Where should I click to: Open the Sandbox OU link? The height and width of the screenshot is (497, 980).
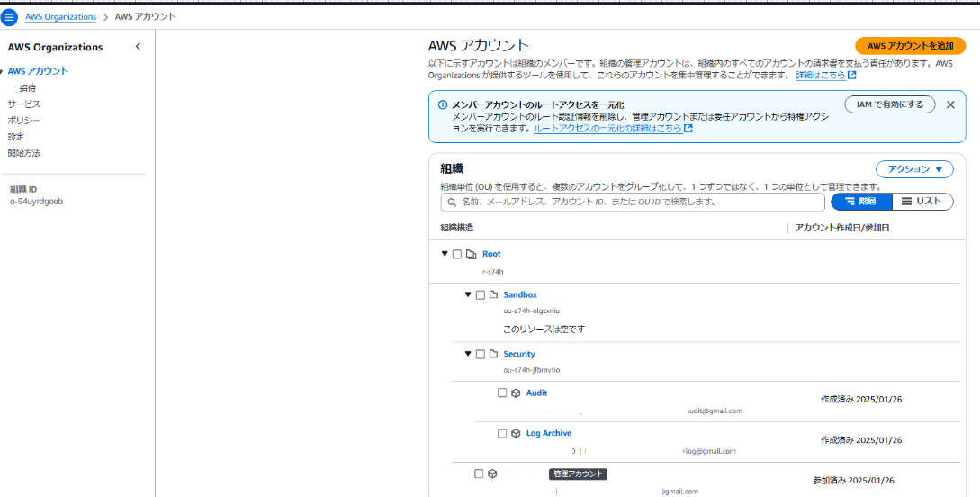click(520, 294)
